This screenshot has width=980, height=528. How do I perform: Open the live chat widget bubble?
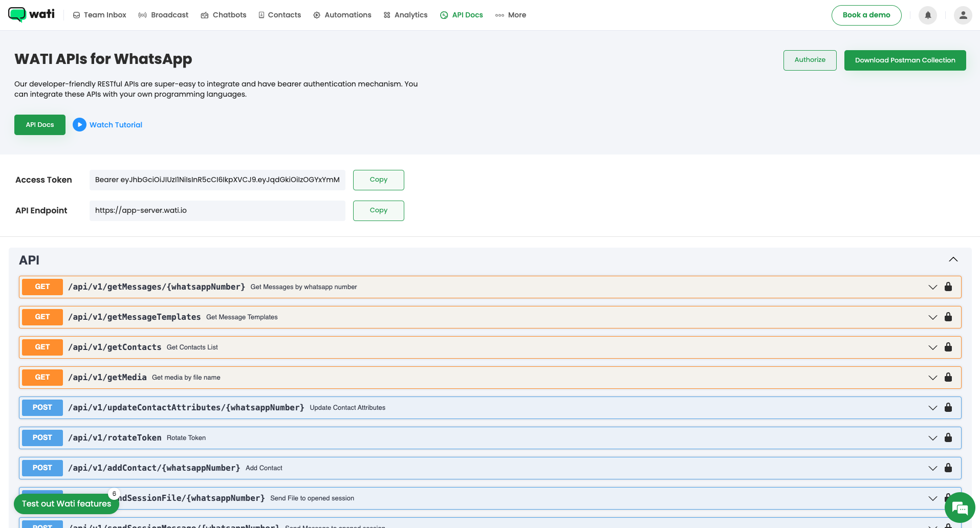coord(961,507)
